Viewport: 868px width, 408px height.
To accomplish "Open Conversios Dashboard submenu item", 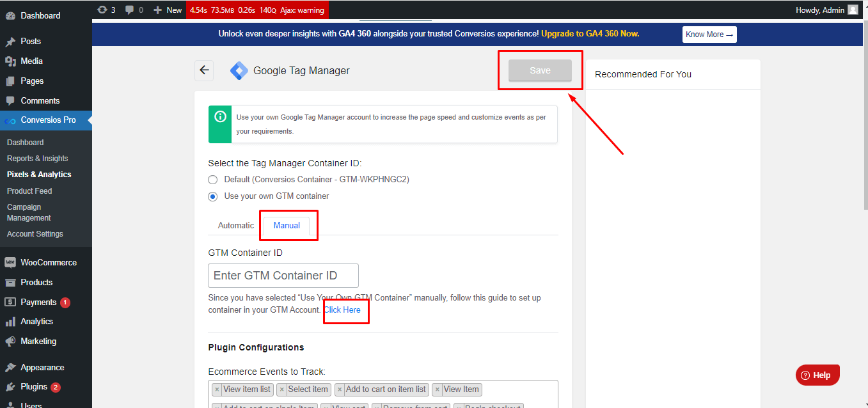I will point(26,143).
